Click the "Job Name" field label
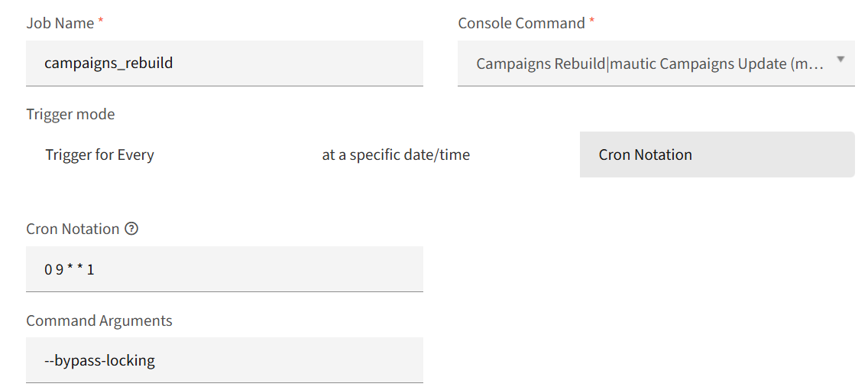The image size is (868, 387). click(60, 23)
